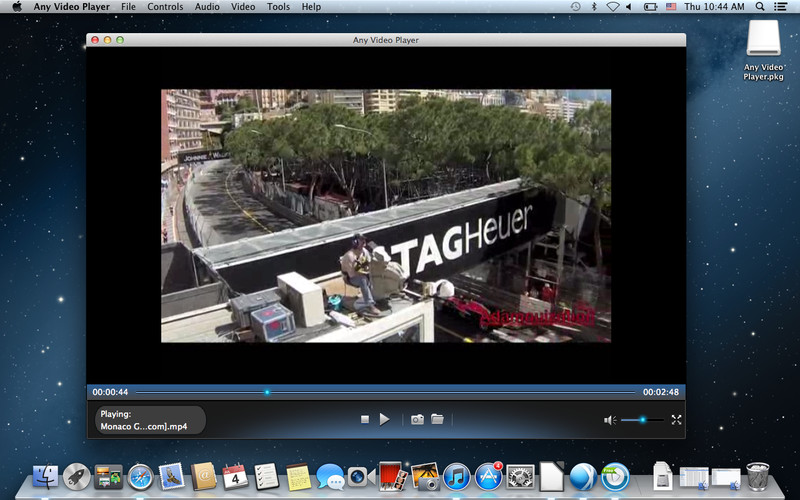Open Time Machine status in menu bar
800x500 pixels.
click(576, 7)
